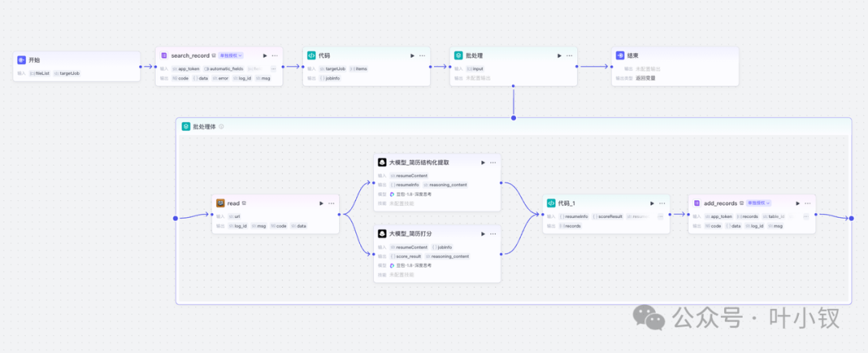868x353 pixels.
Task: Select records output in 代码_1 node
Action: click(x=570, y=226)
